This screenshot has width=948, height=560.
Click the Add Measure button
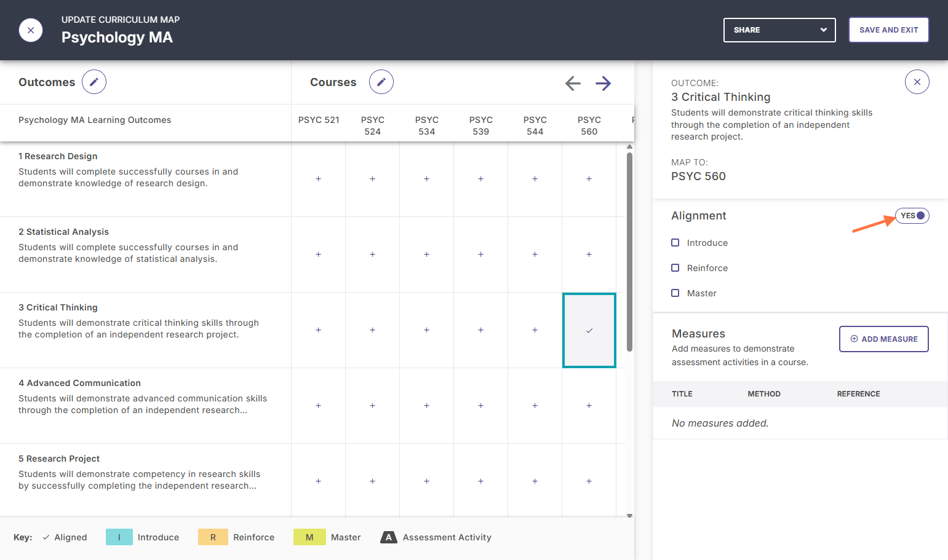point(884,339)
